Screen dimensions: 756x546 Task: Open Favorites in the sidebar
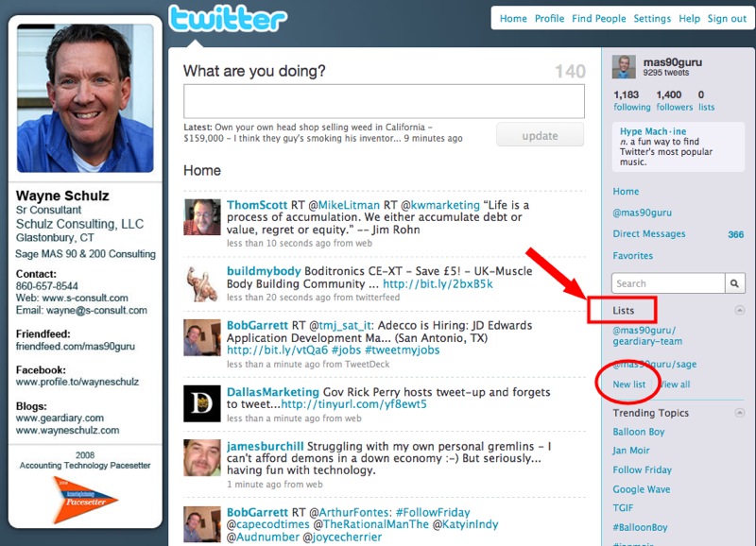click(x=632, y=256)
